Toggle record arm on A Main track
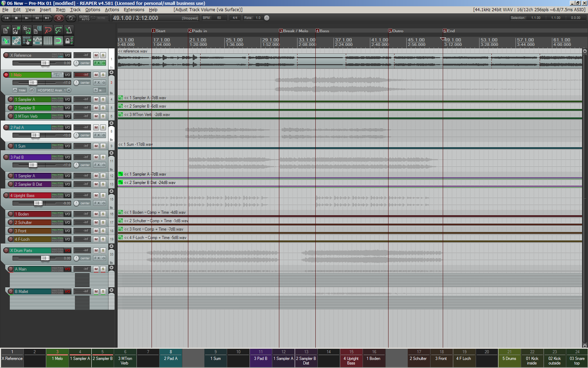The image size is (588, 368). click(10, 269)
